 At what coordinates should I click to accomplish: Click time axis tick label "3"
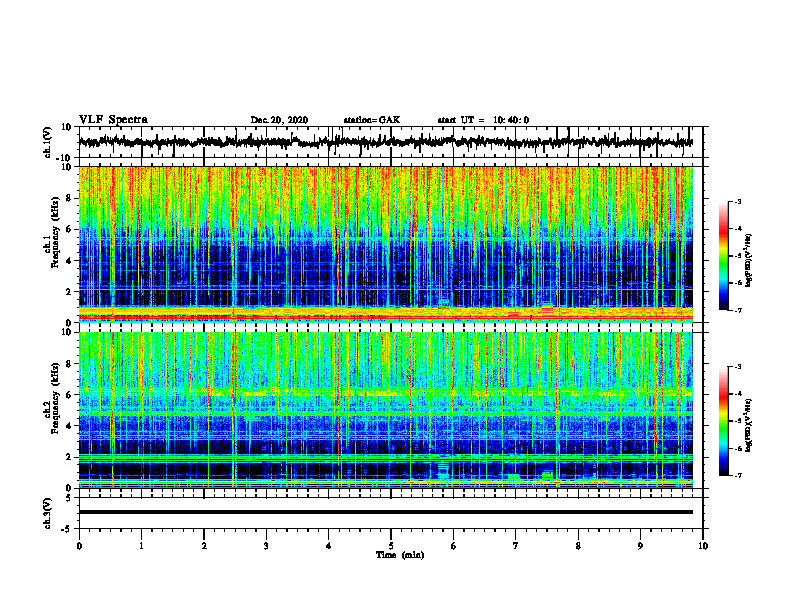(266, 546)
